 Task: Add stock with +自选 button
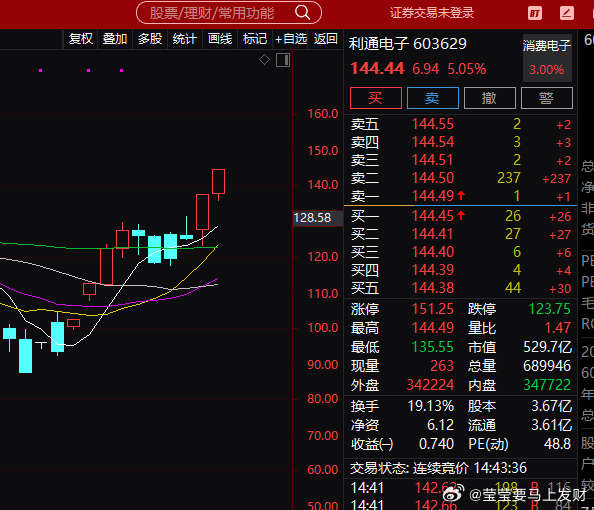click(x=291, y=39)
